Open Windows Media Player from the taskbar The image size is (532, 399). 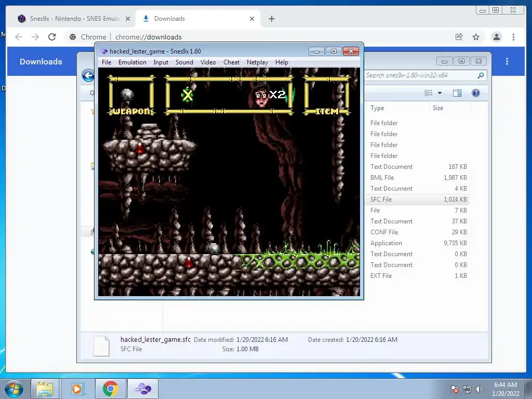77,389
